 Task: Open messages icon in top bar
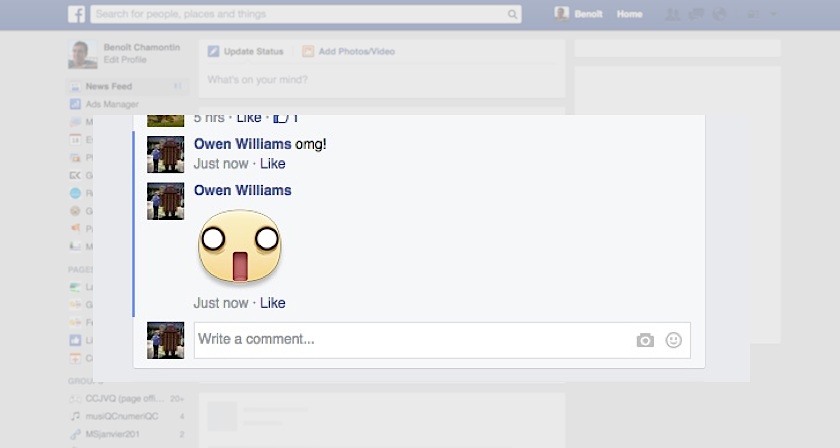click(x=696, y=14)
